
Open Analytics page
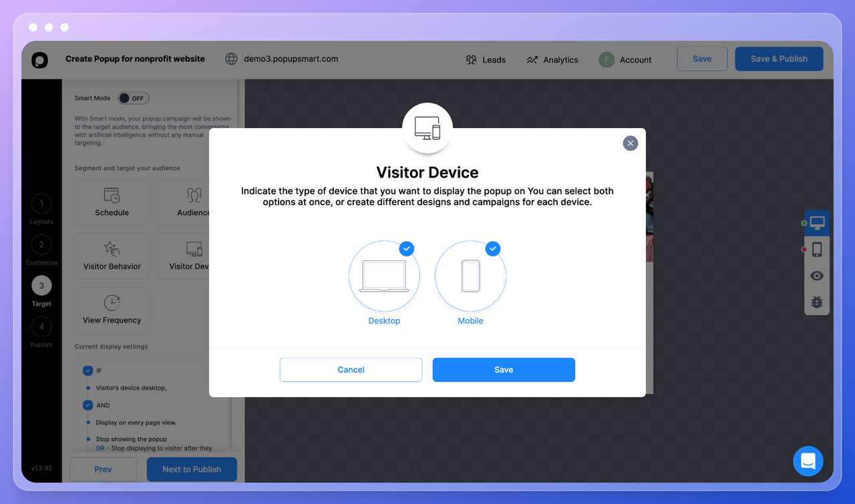[552, 59]
